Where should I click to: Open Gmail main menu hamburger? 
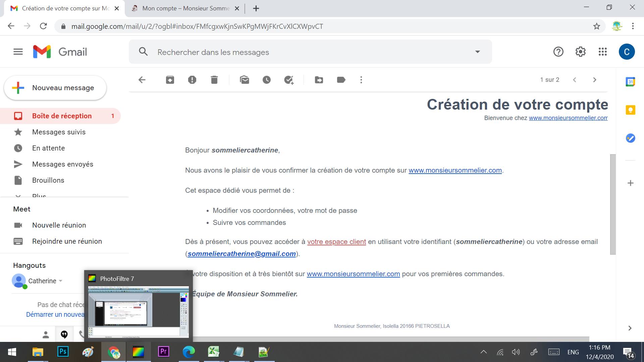pos(18,52)
